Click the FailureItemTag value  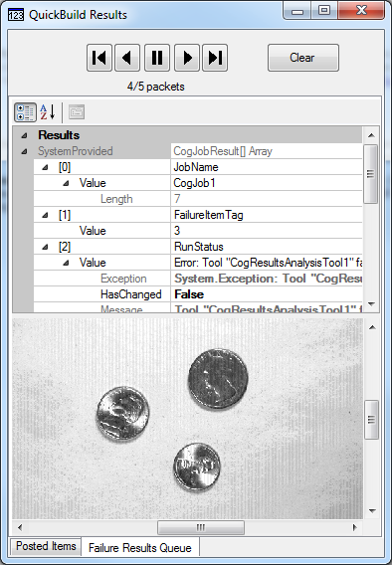point(267,215)
